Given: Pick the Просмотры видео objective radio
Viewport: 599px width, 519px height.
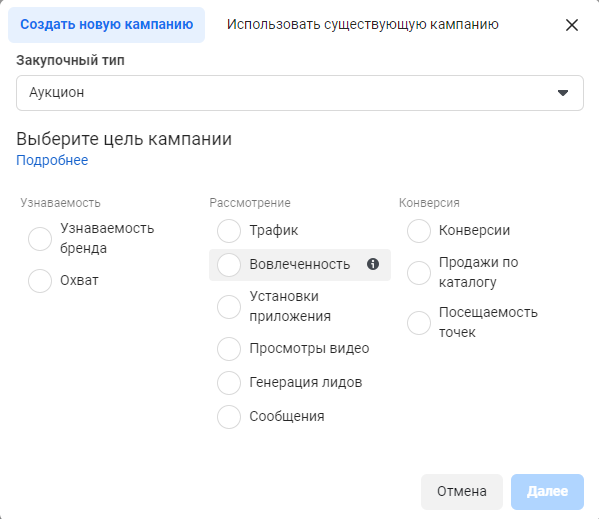Looking at the screenshot, I should [229, 349].
